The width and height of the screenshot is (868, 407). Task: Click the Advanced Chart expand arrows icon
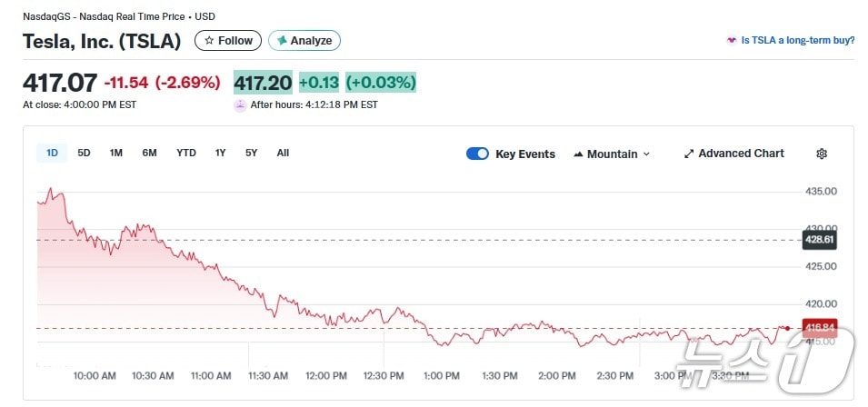click(x=689, y=154)
